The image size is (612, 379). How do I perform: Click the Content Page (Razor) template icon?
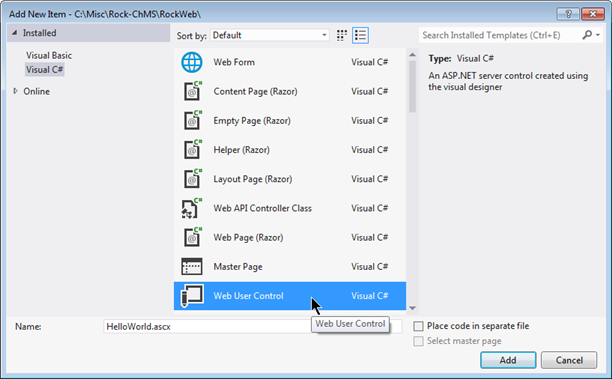(193, 91)
